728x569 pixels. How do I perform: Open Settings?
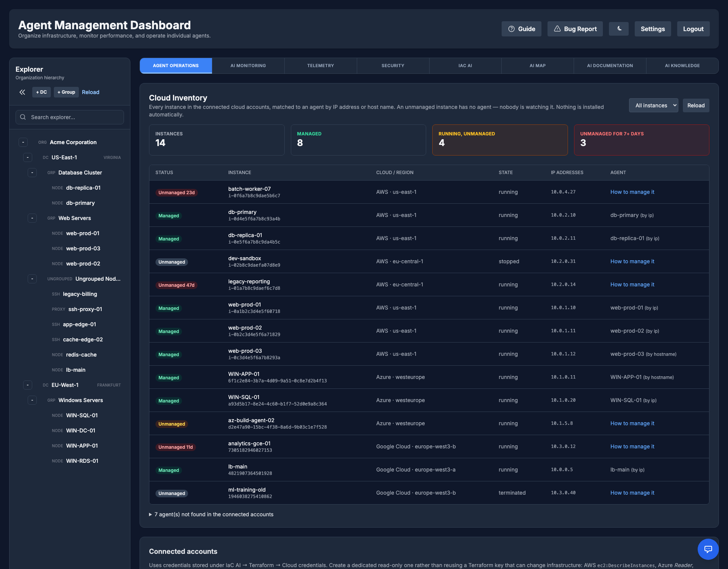pos(653,29)
